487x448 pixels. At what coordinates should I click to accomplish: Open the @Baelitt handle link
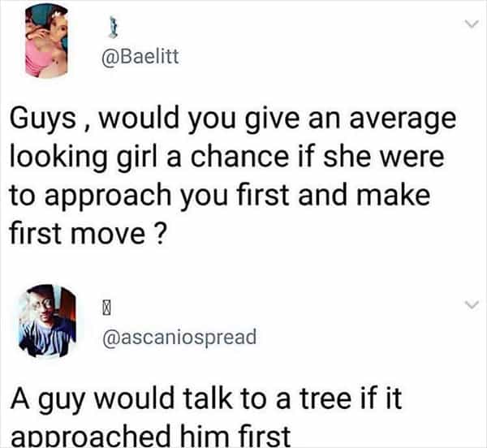(140, 58)
